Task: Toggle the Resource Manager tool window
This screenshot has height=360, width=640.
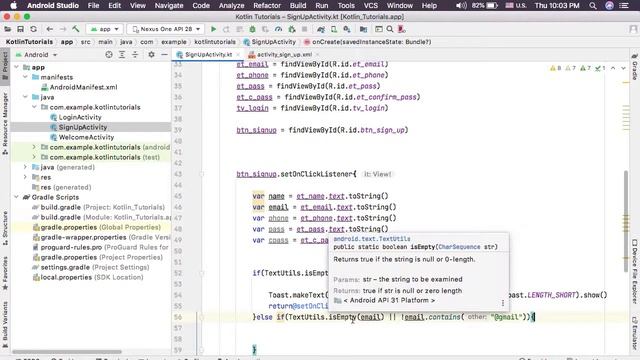Action: point(5,124)
